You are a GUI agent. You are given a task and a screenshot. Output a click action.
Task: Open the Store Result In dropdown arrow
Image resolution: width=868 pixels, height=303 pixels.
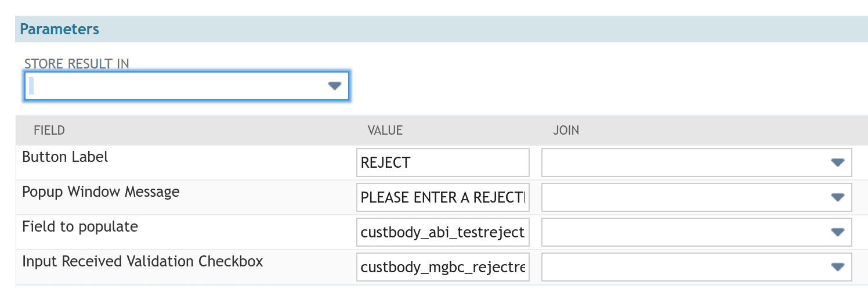tap(334, 86)
